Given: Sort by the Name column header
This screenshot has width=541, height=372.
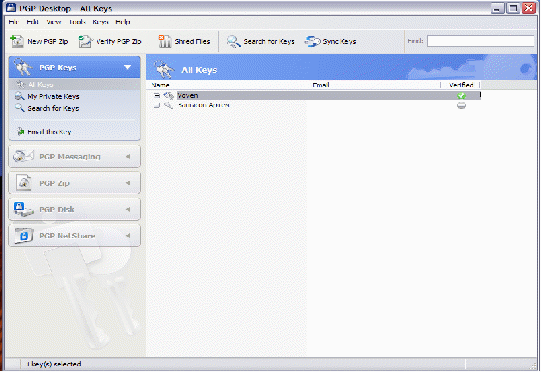Looking at the screenshot, I should coord(160,85).
